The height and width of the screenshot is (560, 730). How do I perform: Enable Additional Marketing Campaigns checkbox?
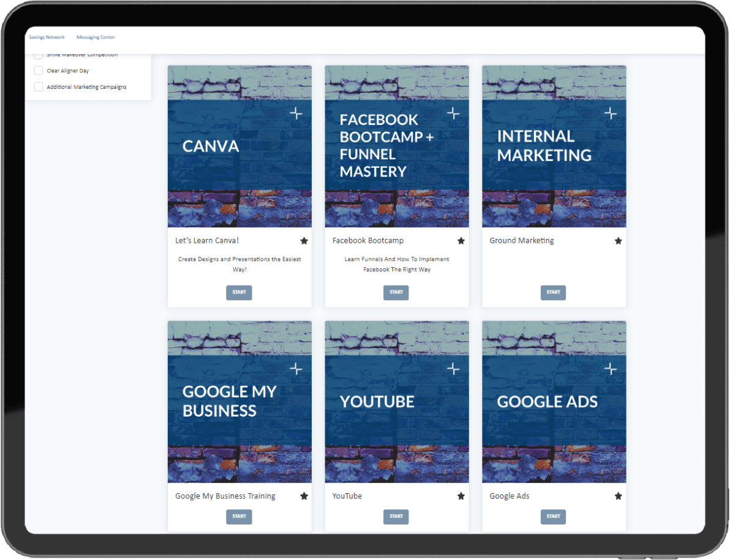pos(39,87)
